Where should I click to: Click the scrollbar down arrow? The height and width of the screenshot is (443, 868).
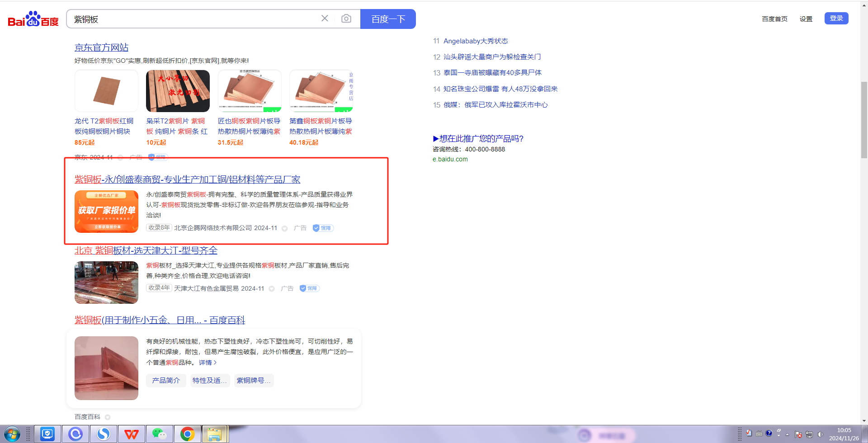[864, 421]
